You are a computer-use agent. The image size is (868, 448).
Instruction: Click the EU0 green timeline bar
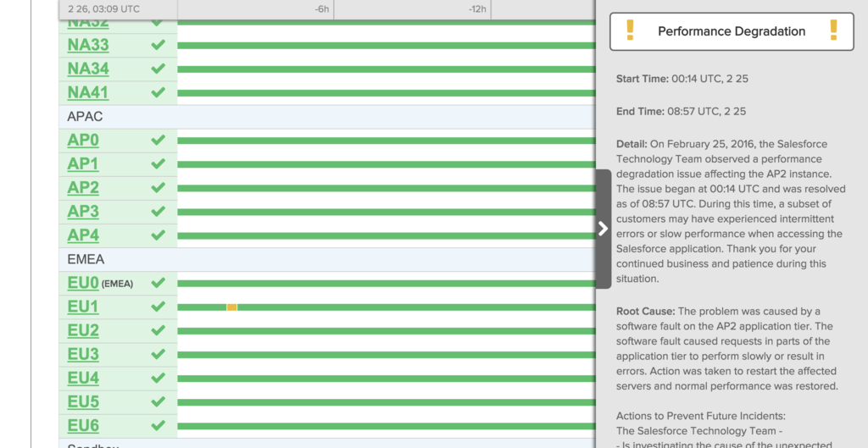[387, 283]
